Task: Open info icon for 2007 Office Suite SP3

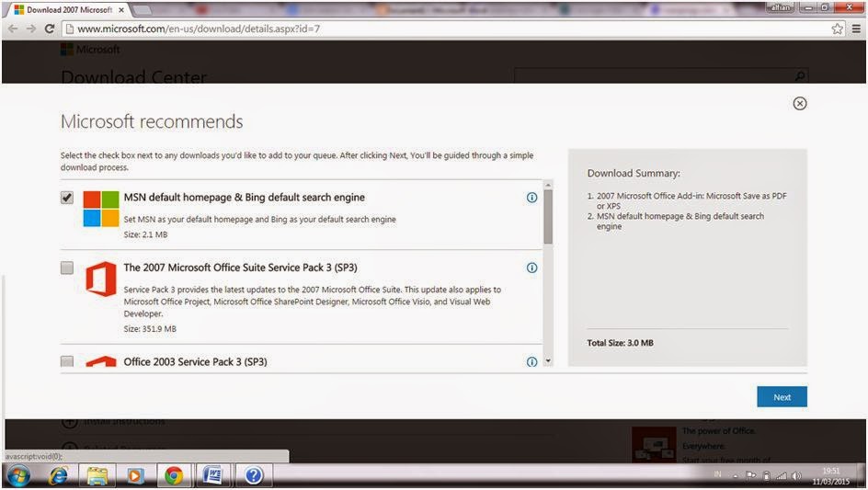Action: (531, 268)
